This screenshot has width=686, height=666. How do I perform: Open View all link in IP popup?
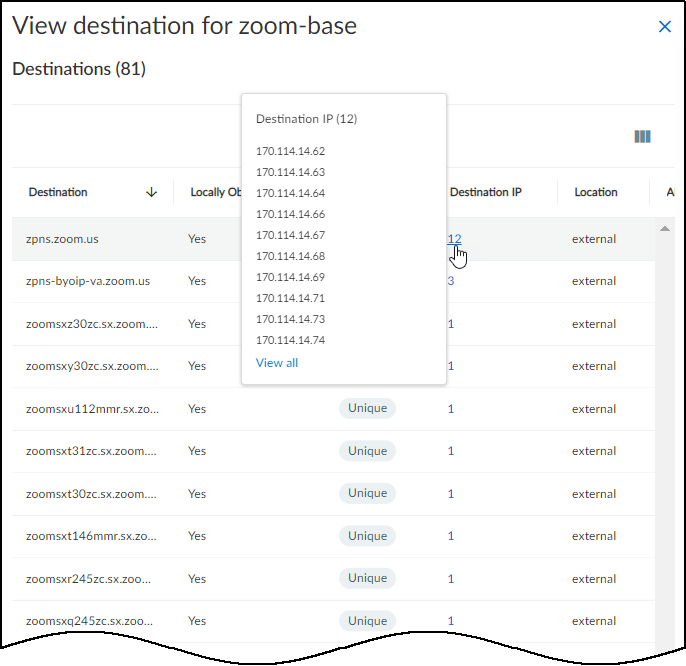pos(276,363)
